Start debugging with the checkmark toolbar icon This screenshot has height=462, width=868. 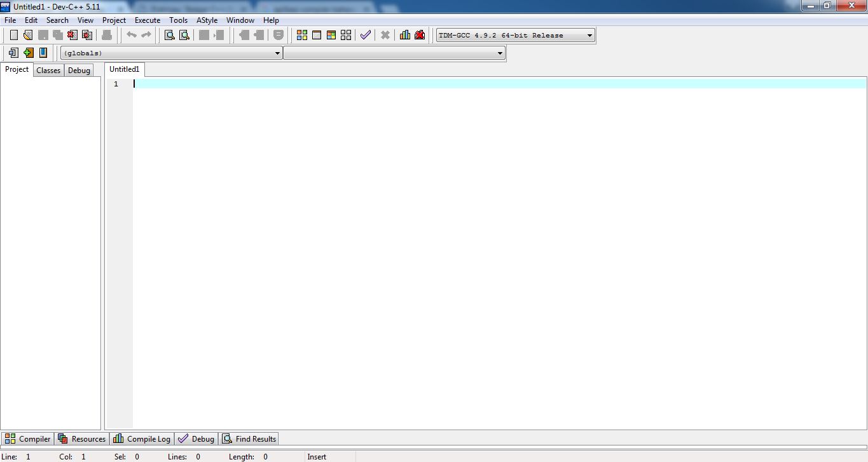[x=366, y=35]
